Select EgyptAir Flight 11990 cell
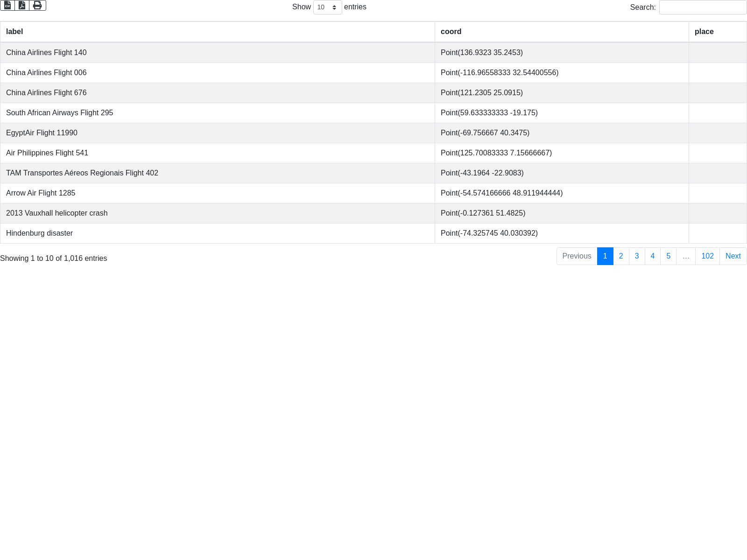747x560 pixels. coord(218,133)
